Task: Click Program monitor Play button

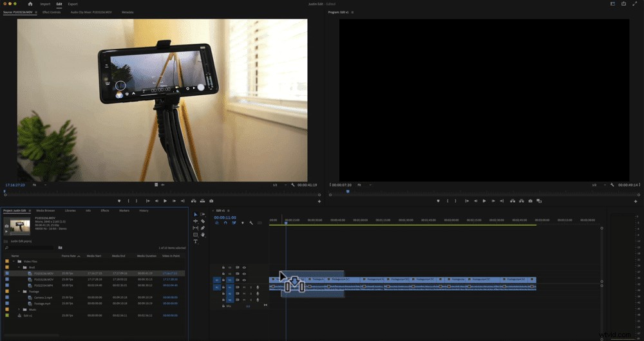Action: (x=484, y=201)
